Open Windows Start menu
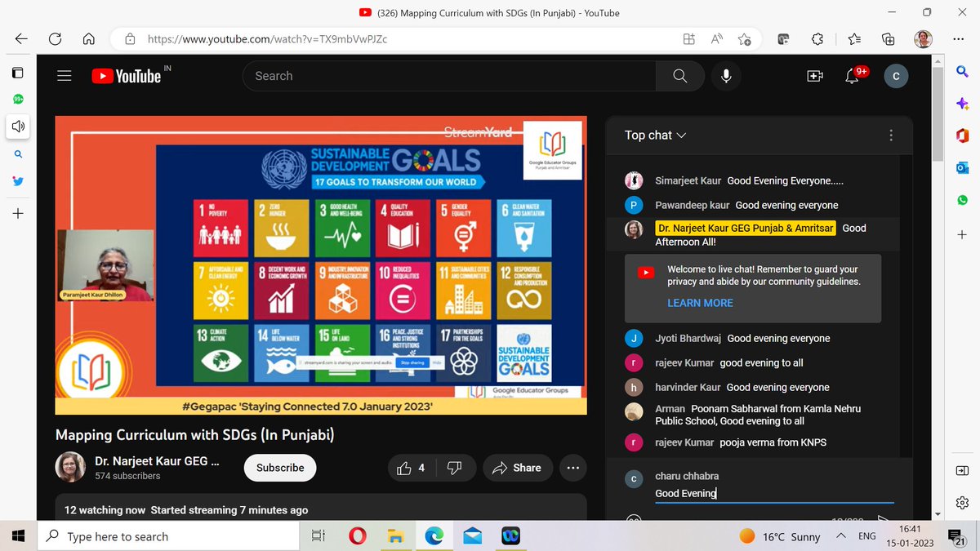Screen dimensions: 980x551 coord(18,536)
